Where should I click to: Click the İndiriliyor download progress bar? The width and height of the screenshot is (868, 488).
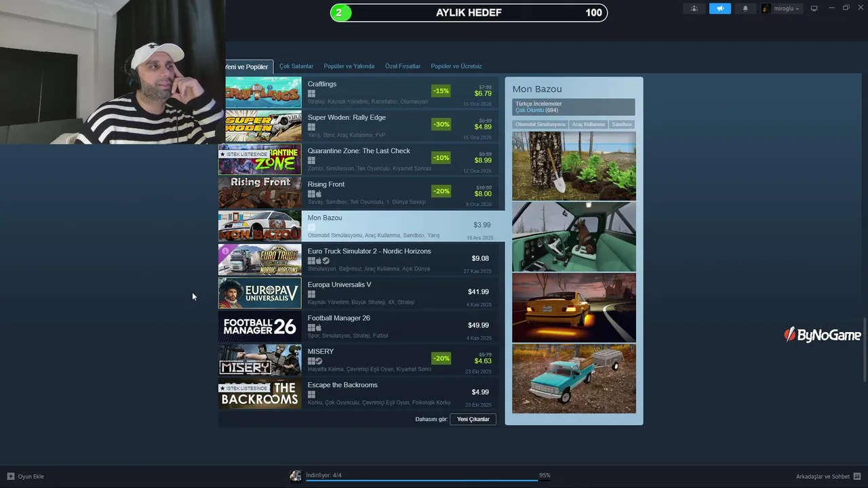tap(427, 480)
